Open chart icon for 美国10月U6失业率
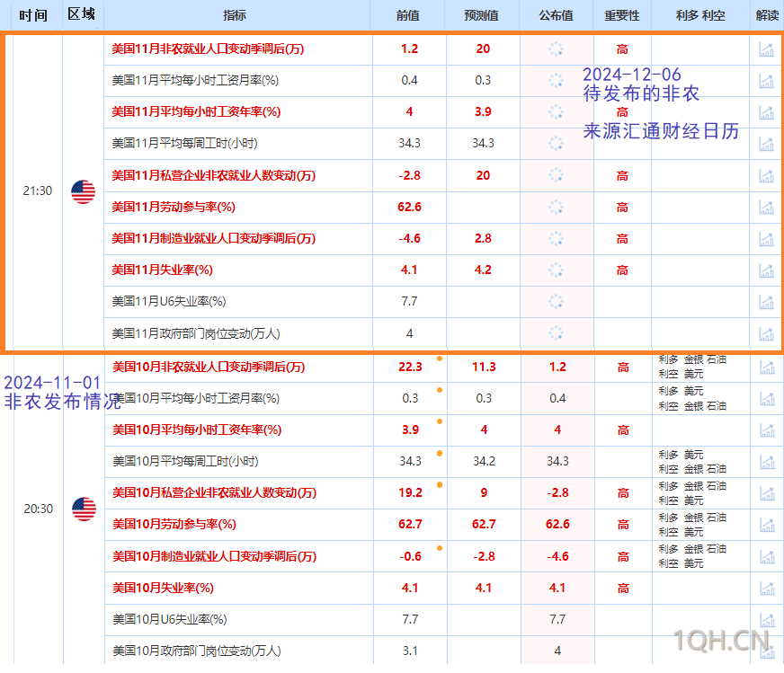Viewport: 784px width, 673px height. point(767,620)
